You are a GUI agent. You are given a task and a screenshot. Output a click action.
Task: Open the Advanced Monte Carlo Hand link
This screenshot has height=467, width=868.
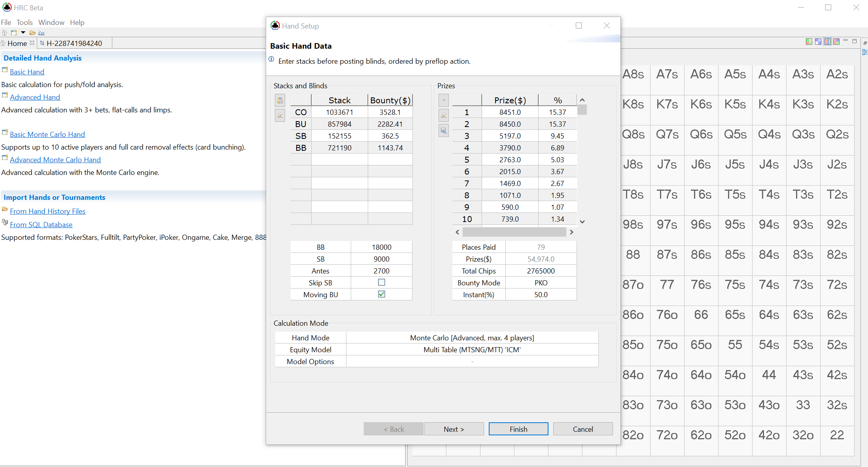click(x=55, y=160)
